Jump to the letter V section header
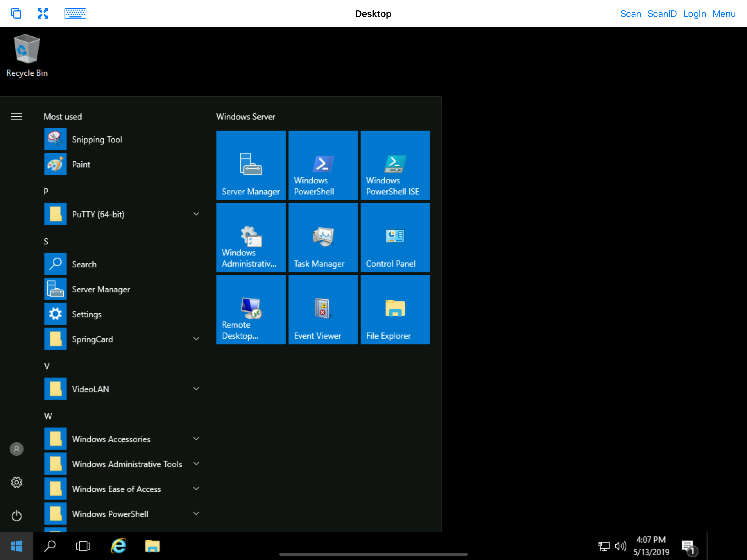747x560 pixels. click(46, 366)
